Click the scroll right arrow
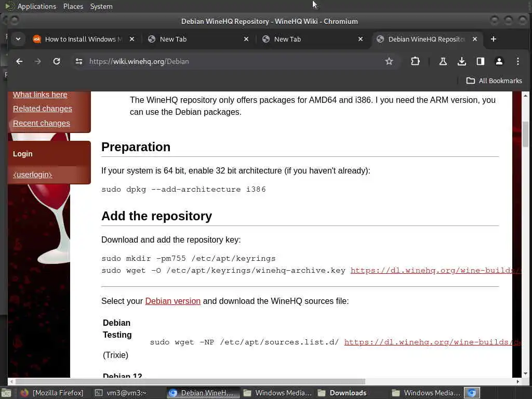The width and height of the screenshot is (532, 399). [x=518, y=381]
